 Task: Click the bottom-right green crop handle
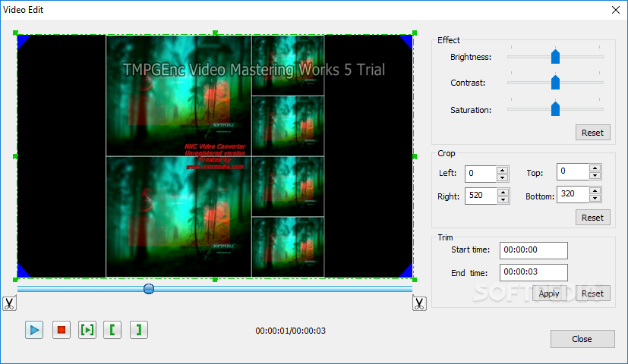tap(415, 280)
